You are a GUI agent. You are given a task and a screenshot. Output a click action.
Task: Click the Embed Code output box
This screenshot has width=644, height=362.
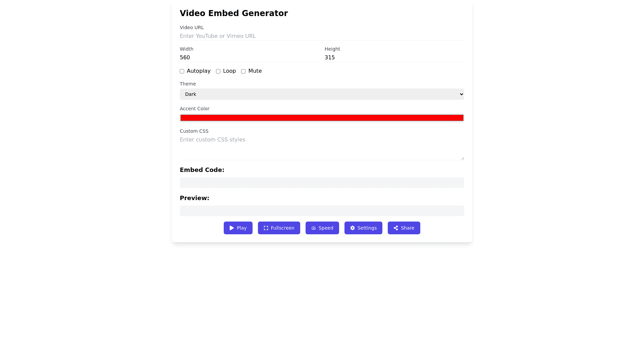[x=322, y=183]
